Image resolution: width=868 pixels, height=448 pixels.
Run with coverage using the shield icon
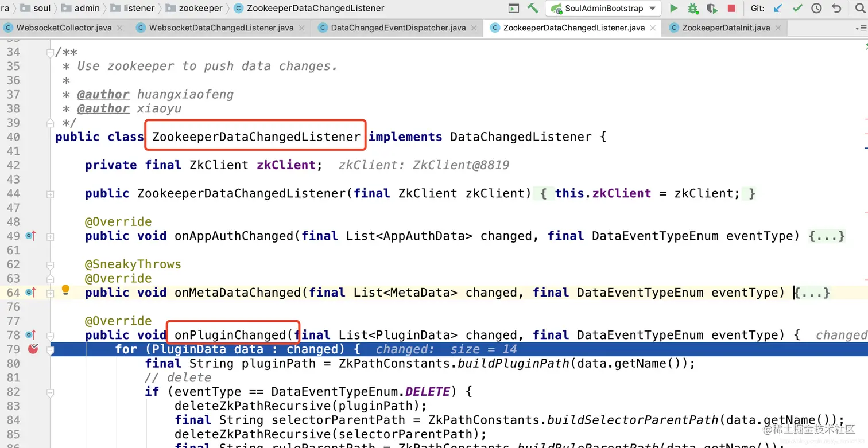tap(712, 8)
